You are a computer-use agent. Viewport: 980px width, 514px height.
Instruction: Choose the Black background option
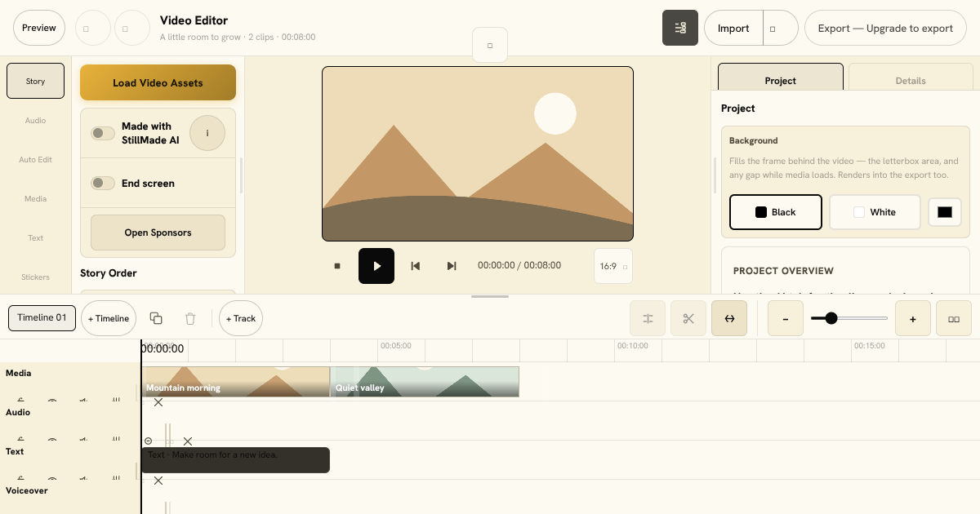point(776,212)
